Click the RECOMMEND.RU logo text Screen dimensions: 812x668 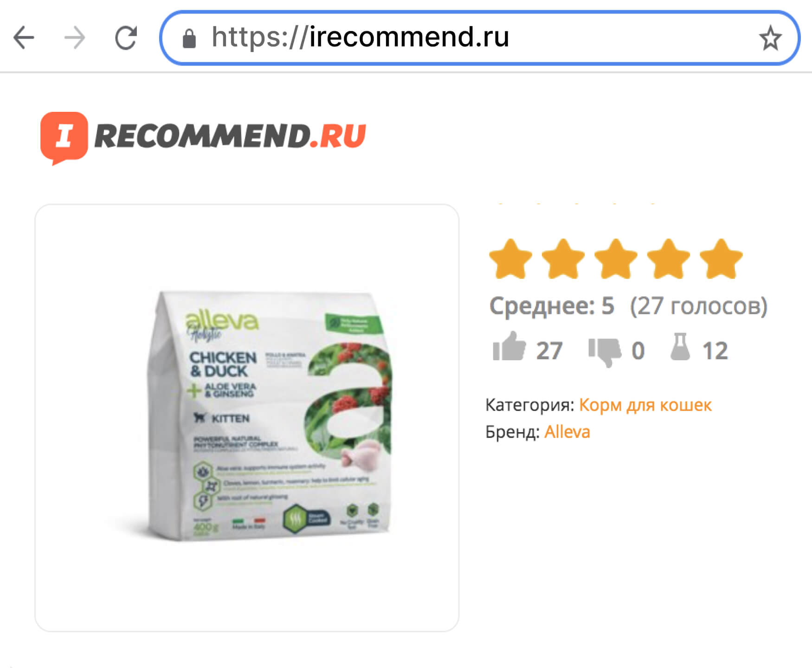(x=230, y=136)
